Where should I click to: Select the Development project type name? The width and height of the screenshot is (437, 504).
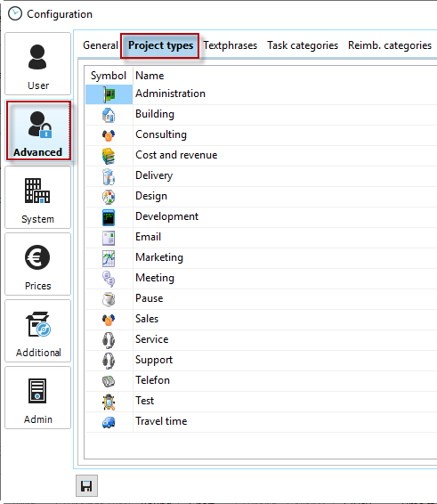coord(166,216)
